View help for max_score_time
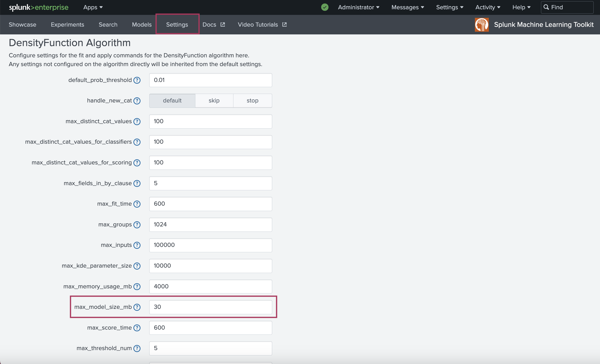Image resolution: width=600 pixels, height=364 pixels. [x=137, y=328]
